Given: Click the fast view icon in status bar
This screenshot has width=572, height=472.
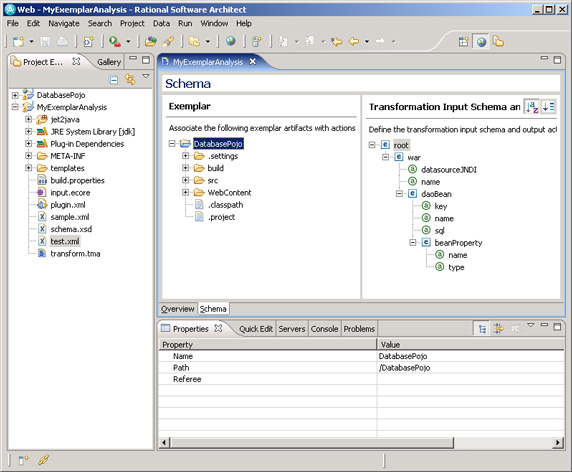Looking at the screenshot, I should point(23,460).
